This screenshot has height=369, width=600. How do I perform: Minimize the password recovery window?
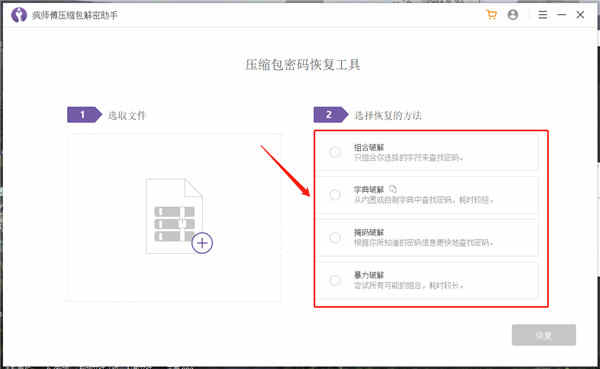pyautogui.click(x=561, y=15)
